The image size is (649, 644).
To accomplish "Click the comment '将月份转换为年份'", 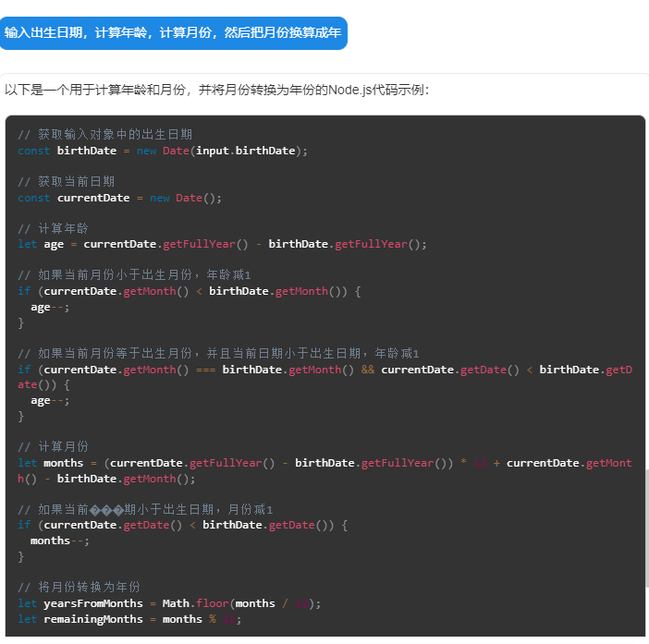I will point(80,588).
